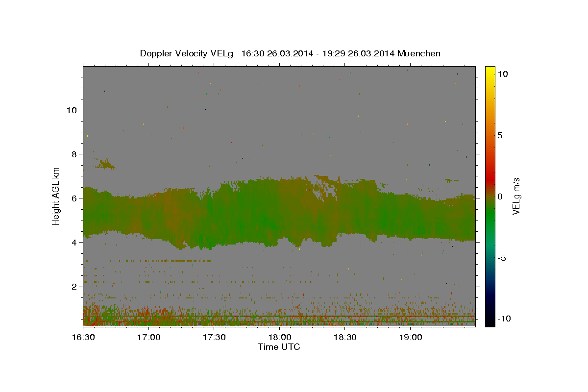Screen dimensions: 588x392
Task: Click the '16:30' time tick label
Action: point(83,338)
